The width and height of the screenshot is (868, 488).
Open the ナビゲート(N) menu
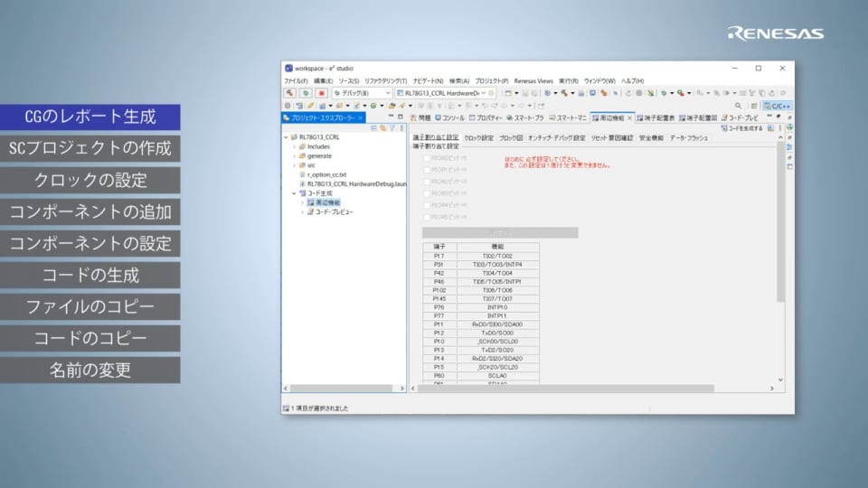(428, 80)
